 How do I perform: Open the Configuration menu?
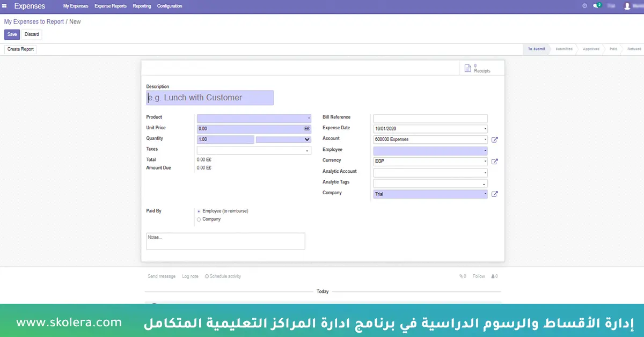[x=170, y=6]
